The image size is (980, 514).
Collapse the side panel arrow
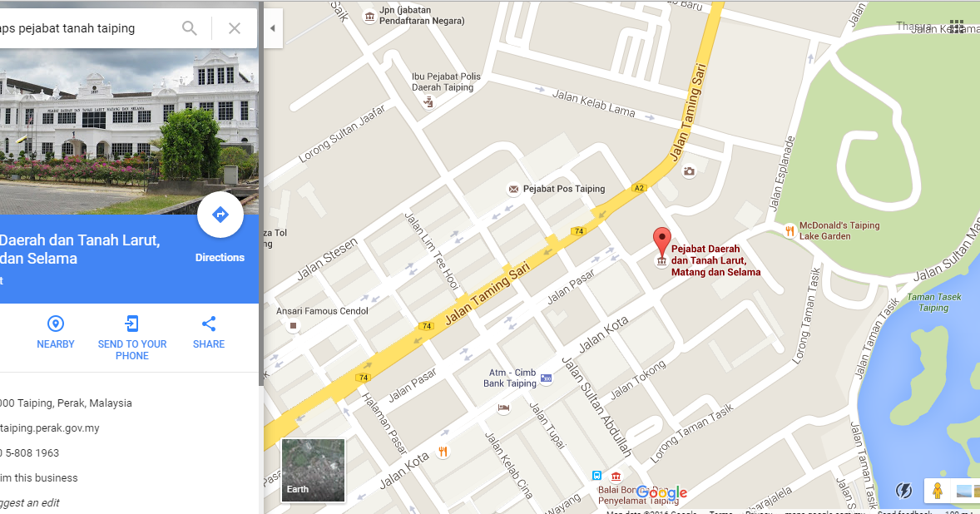pyautogui.click(x=273, y=28)
